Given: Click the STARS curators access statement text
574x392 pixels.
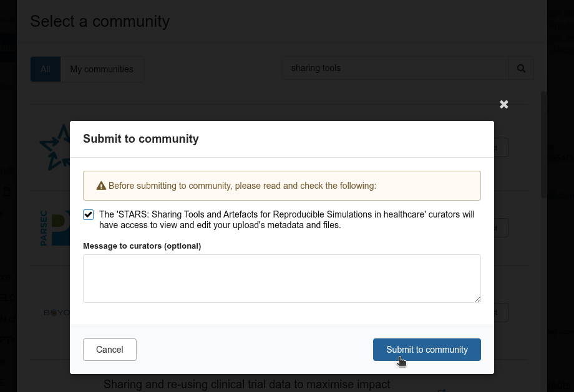Looking at the screenshot, I should coord(287,220).
